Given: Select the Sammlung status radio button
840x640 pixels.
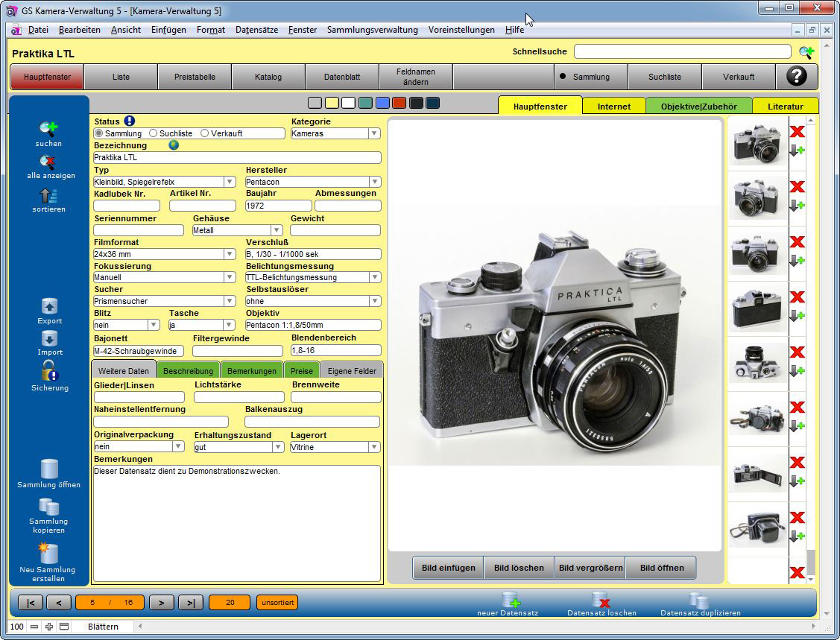Looking at the screenshot, I should (x=98, y=133).
